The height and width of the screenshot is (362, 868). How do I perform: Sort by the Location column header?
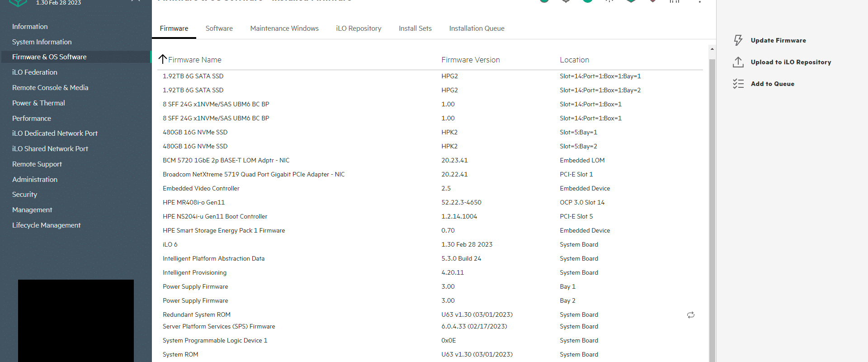574,60
